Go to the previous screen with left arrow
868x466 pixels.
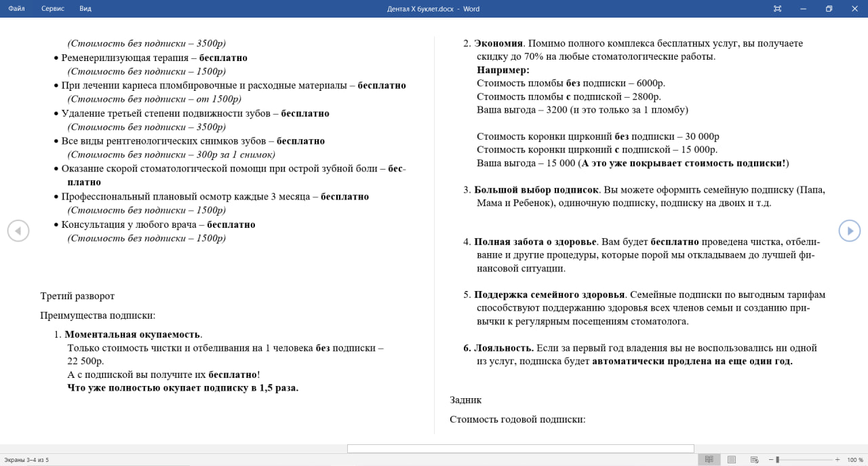pos(18,231)
